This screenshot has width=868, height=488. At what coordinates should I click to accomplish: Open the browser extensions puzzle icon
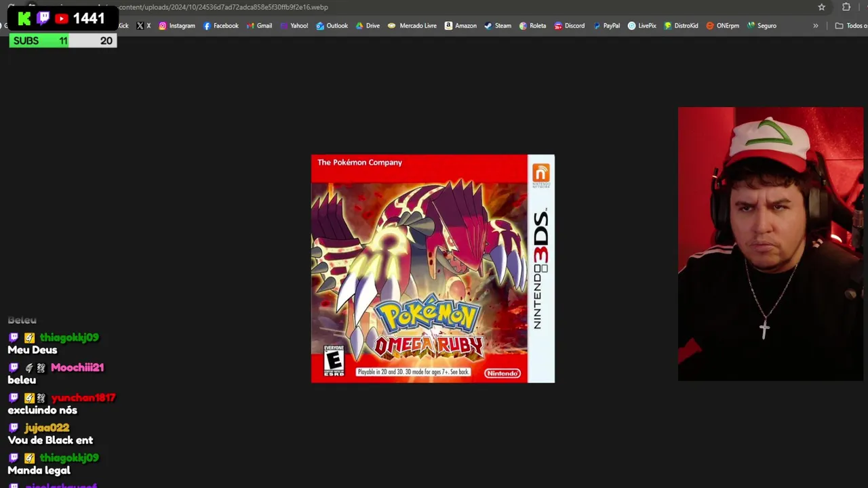pos(846,7)
